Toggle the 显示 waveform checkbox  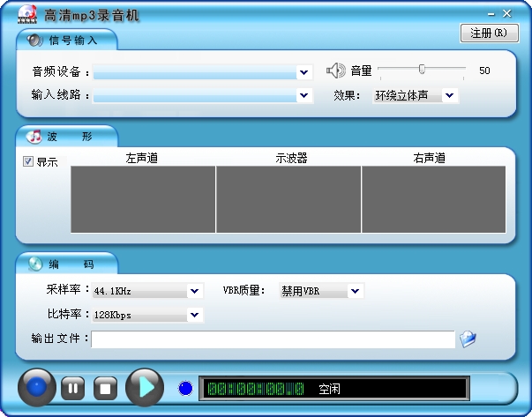click(x=28, y=161)
